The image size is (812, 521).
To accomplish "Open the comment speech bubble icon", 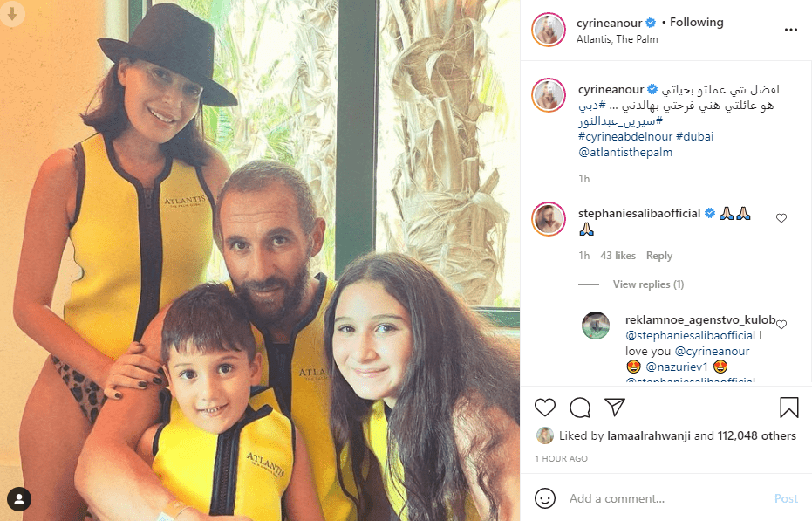I will (580, 408).
